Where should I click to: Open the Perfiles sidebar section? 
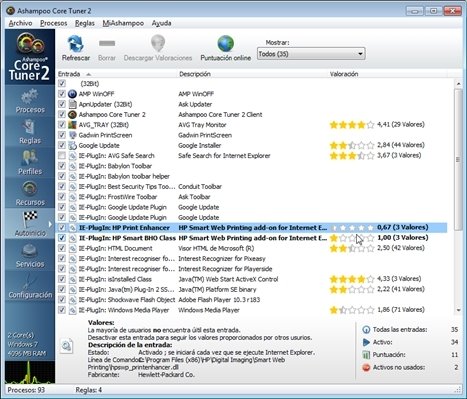(x=30, y=163)
